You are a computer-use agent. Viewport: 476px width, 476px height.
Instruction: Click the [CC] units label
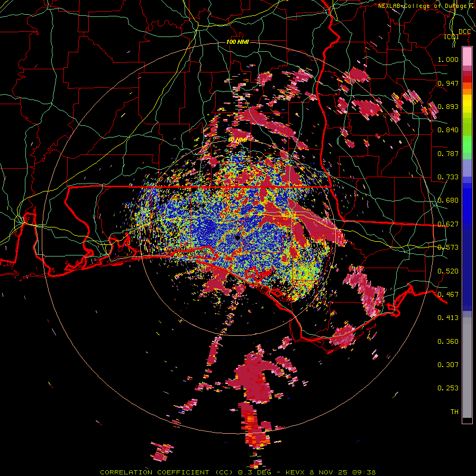click(452, 36)
